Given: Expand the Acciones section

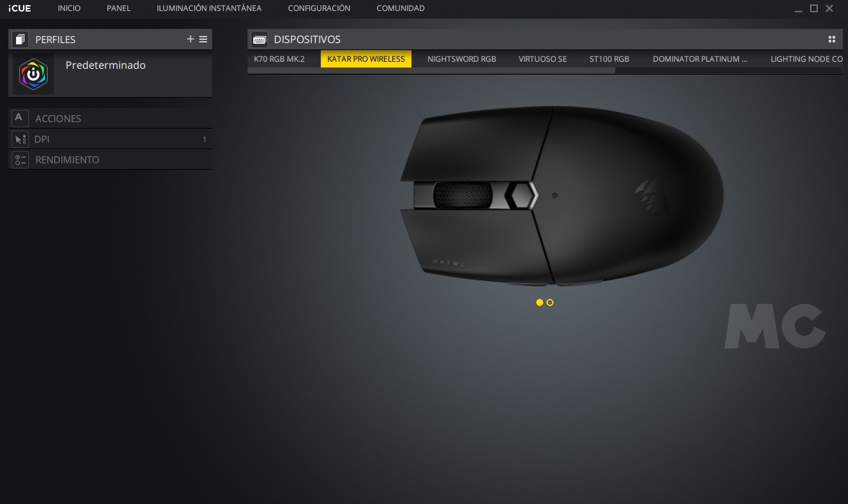Looking at the screenshot, I should click(x=58, y=119).
